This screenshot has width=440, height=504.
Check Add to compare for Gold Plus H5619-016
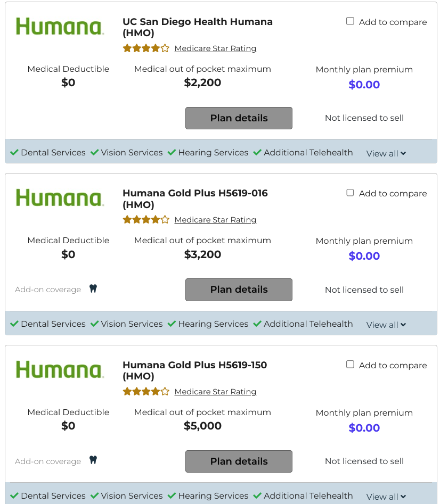click(x=350, y=192)
